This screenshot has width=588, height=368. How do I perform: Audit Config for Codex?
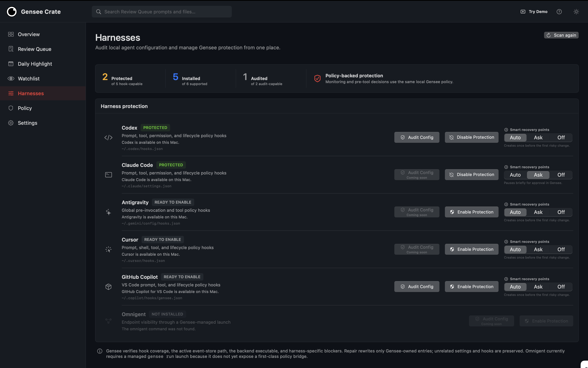tap(417, 137)
